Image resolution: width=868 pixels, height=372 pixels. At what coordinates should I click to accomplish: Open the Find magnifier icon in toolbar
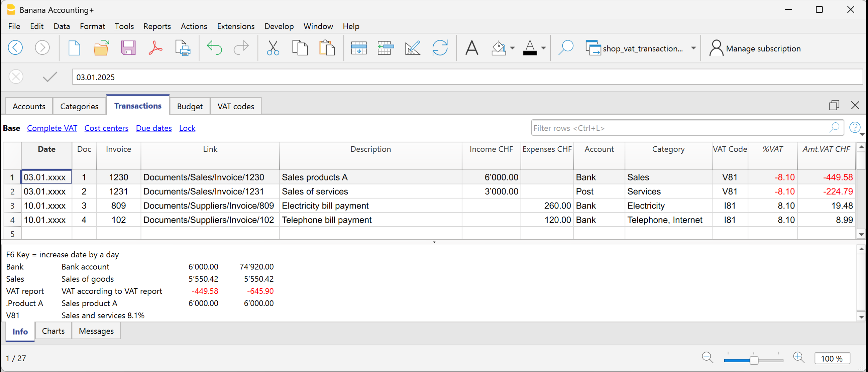coord(566,48)
